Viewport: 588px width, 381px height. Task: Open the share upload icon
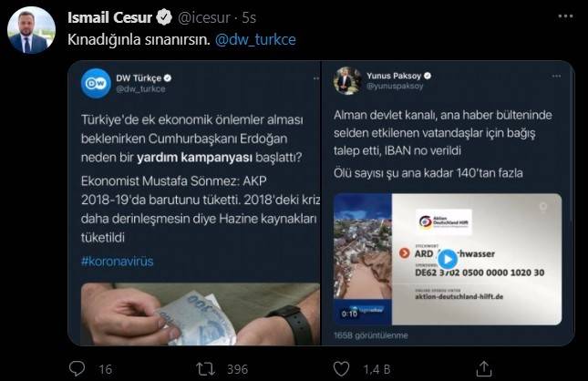pos(484,368)
